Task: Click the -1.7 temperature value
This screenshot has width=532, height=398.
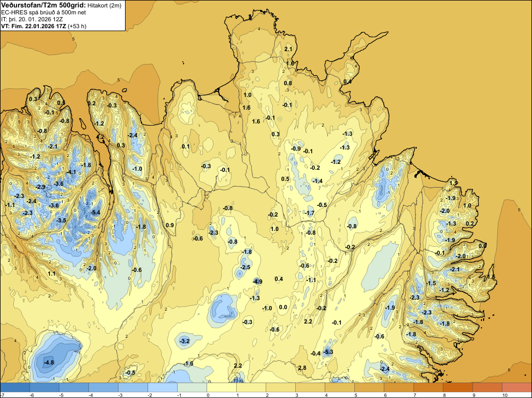Action: (310, 213)
